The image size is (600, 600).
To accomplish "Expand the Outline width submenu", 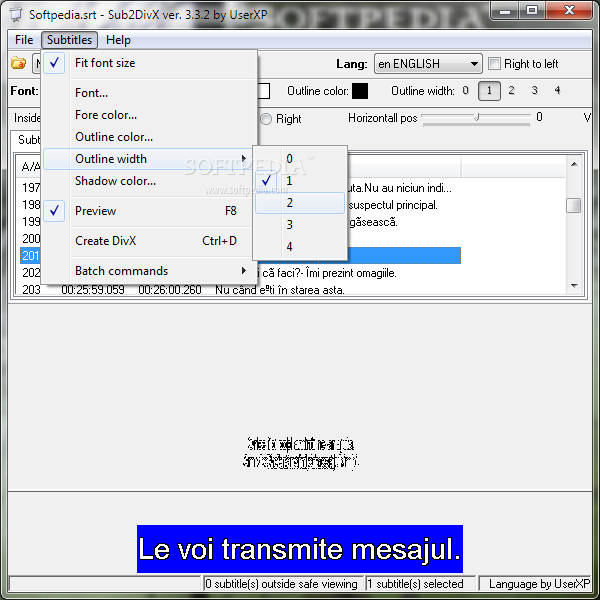I will point(148,159).
